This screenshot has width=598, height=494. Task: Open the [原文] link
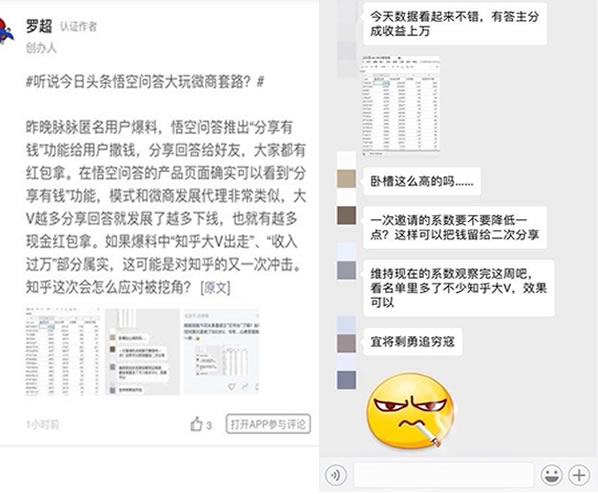click(x=215, y=287)
